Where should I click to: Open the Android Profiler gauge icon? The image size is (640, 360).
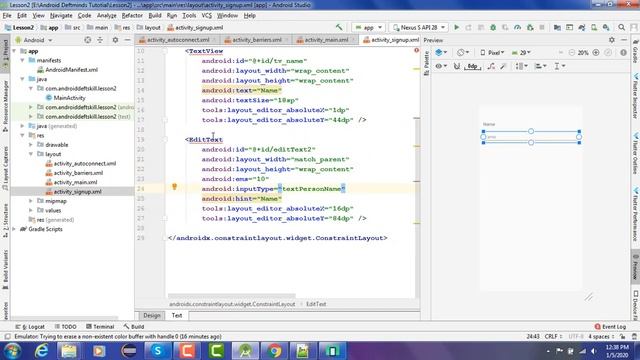(517, 27)
